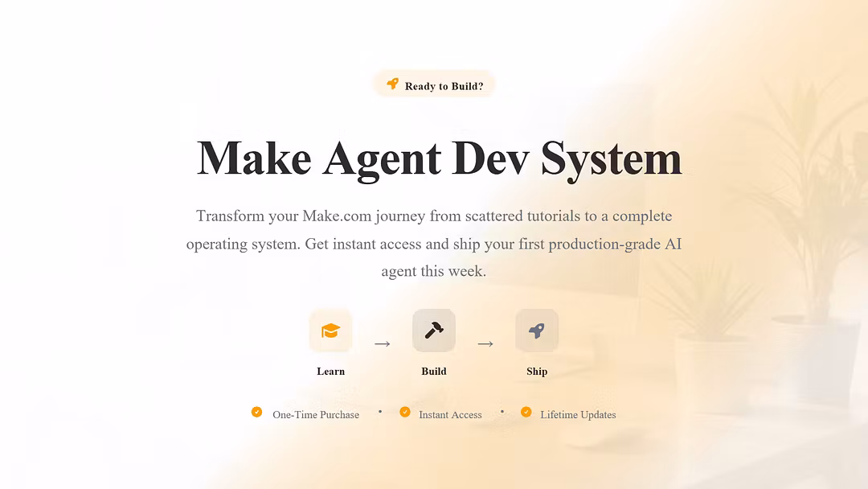
Task: Click the One-Time Purchase text
Action: point(316,415)
